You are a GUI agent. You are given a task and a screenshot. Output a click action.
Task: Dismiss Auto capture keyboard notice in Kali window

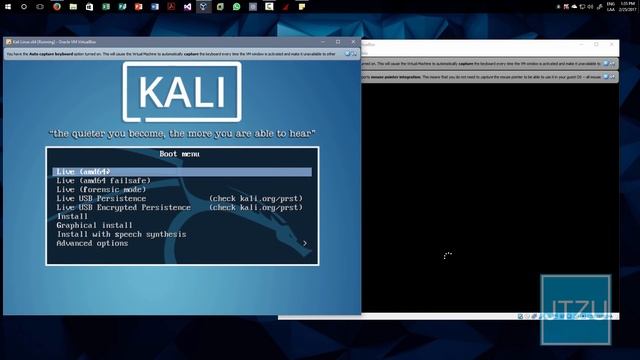348,54
